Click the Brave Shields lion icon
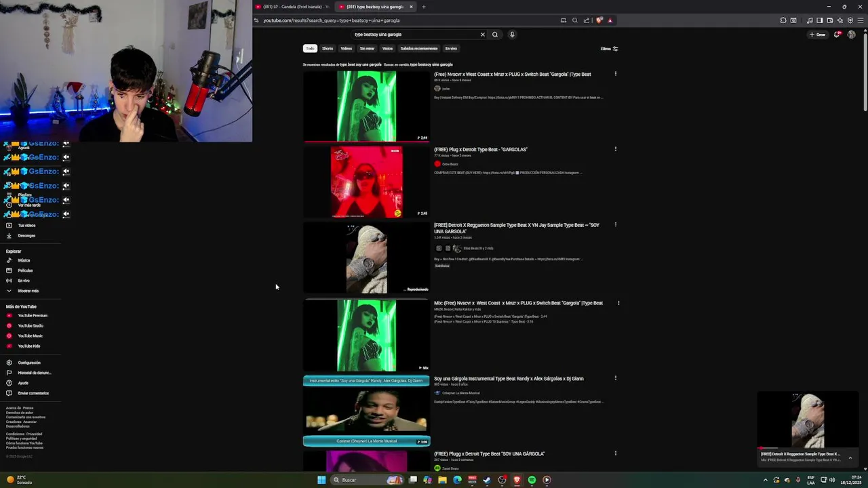Image resolution: width=868 pixels, height=488 pixels. (x=599, y=20)
